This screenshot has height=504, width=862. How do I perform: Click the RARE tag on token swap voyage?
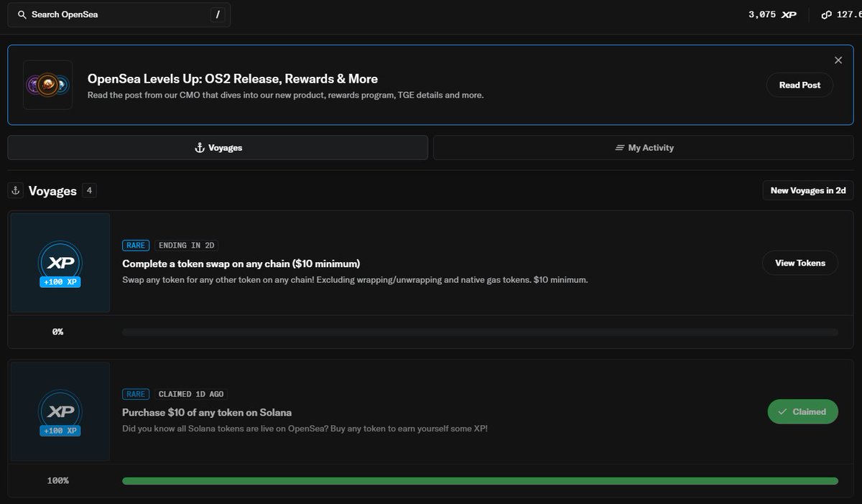[x=136, y=246]
